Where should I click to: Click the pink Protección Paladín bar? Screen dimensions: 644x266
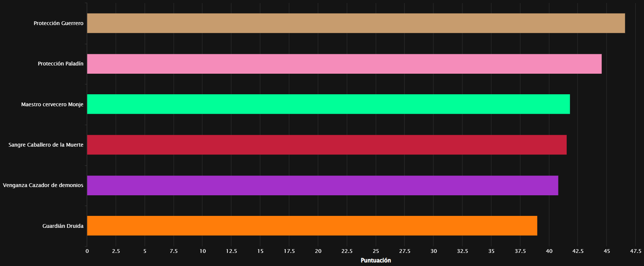point(344,64)
